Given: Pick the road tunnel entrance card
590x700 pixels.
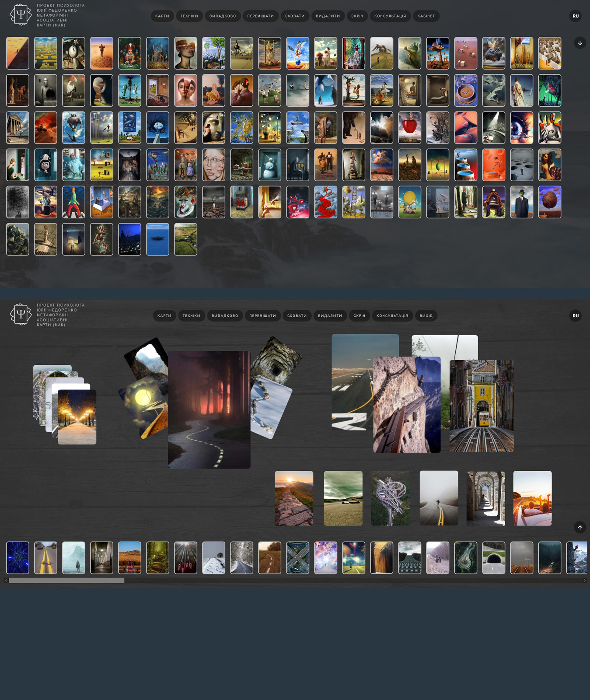Looking at the screenshot, I should pyautogui.click(x=494, y=558).
